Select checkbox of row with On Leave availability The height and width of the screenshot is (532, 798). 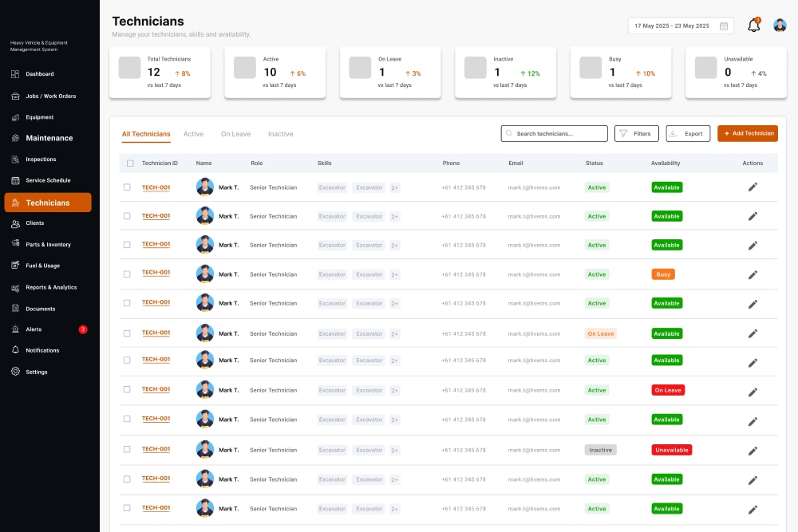click(127, 389)
